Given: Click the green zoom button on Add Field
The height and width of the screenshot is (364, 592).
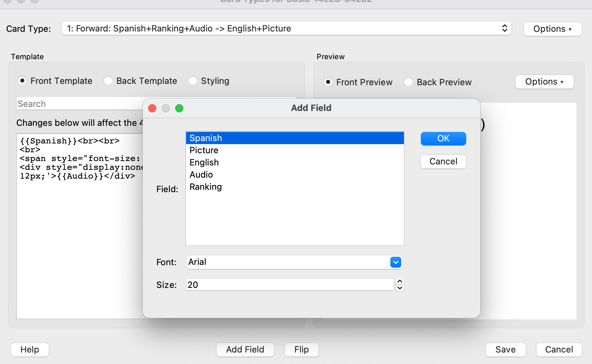Looking at the screenshot, I should coord(179,108).
